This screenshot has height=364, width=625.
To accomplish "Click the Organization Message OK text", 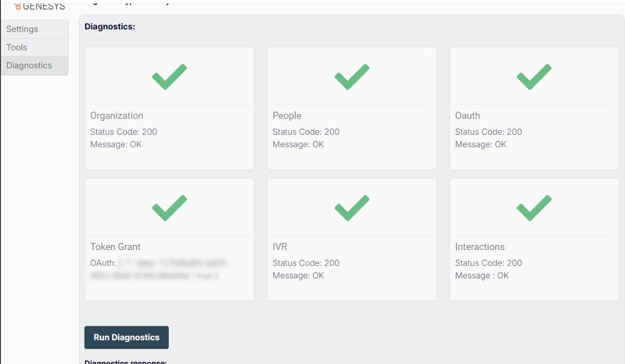I will (116, 145).
